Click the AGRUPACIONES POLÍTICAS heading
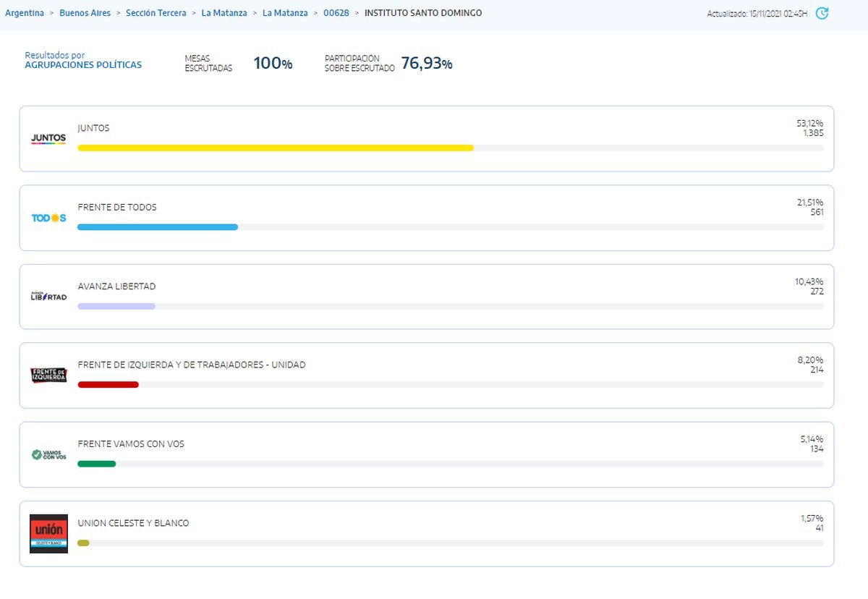The width and height of the screenshot is (868, 599). pos(83,65)
